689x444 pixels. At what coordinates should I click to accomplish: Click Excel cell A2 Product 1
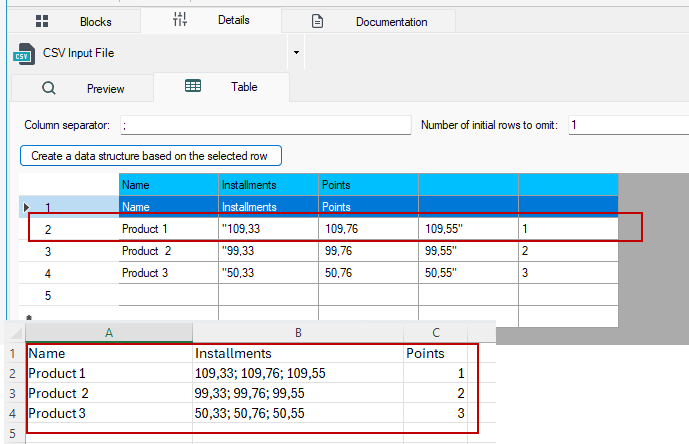[x=109, y=373]
